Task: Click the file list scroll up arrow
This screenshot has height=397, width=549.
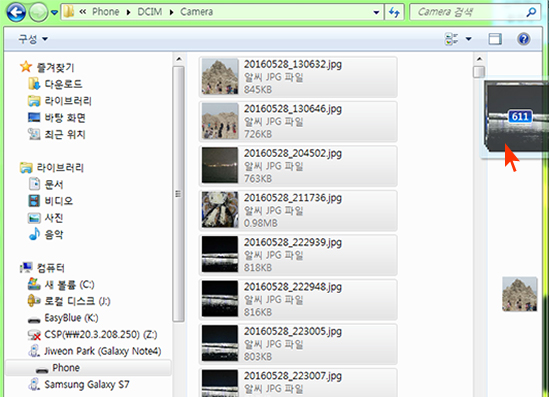Action: [479, 59]
